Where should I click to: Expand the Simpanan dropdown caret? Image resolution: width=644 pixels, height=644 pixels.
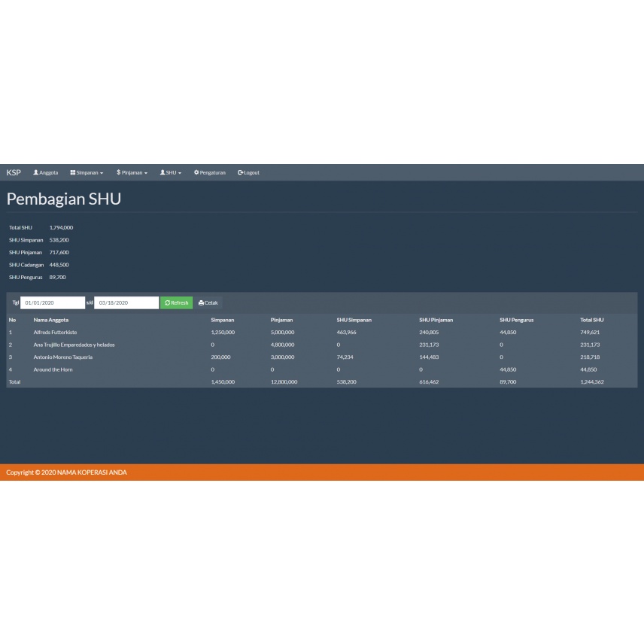click(x=102, y=173)
